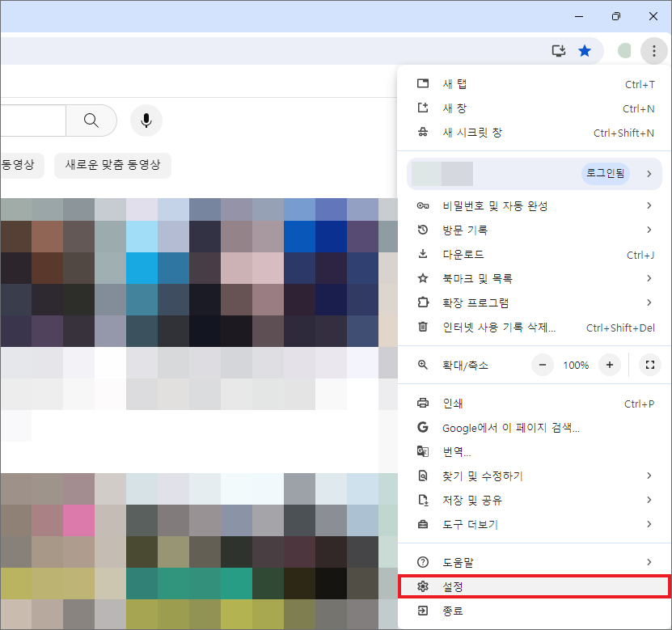
Task: Click the printer icon beside 인쇄
Action: pyautogui.click(x=423, y=404)
